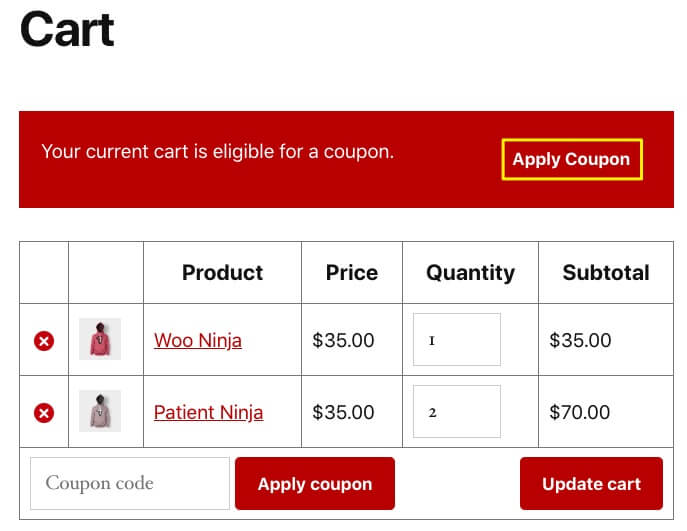Image resolution: width=687 pixels, height=531 pixels.
Task: Open the Woo Ninja product thumbnail
Action: [x=100, y=339]
